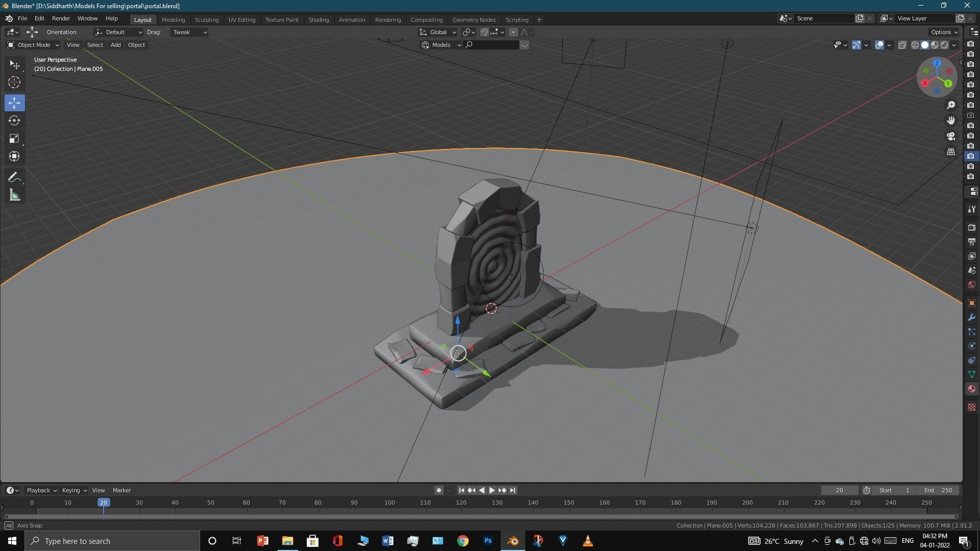Switch to the Sculpting workspace tab
980x551 pixels.
[x=207, y=19]
